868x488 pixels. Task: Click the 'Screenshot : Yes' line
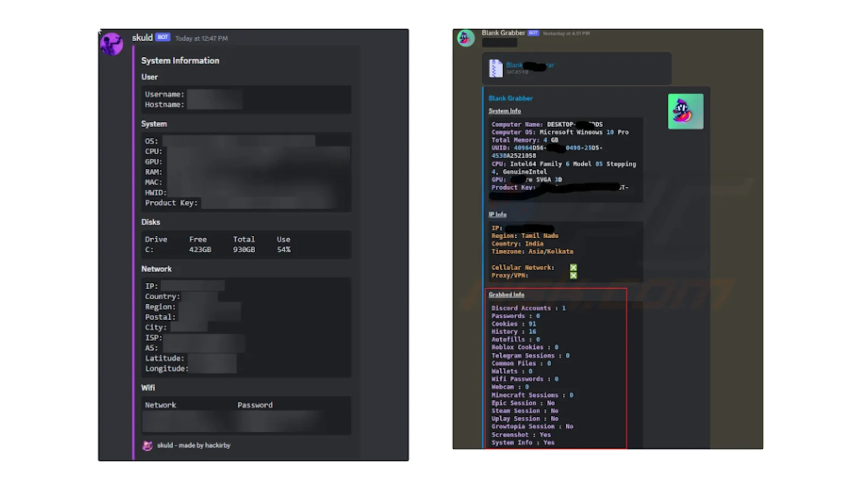click(x=521, y=434)
